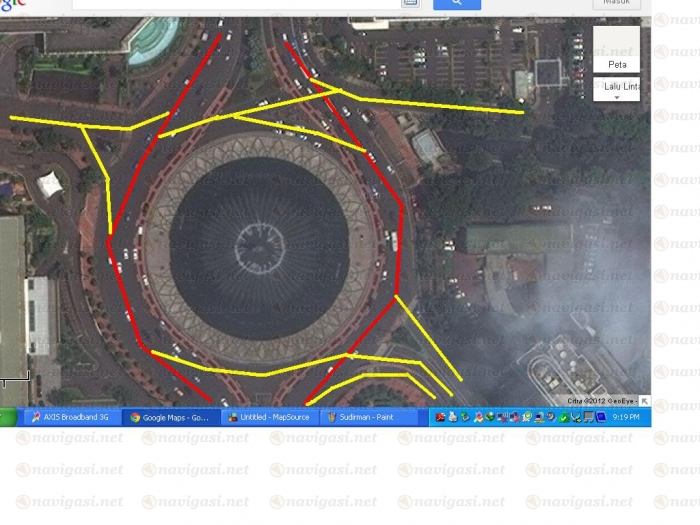Click the Paint icon on Sudirman taskbar button
This screenshot has width=700, height=525.
click(x=331, y=417)
